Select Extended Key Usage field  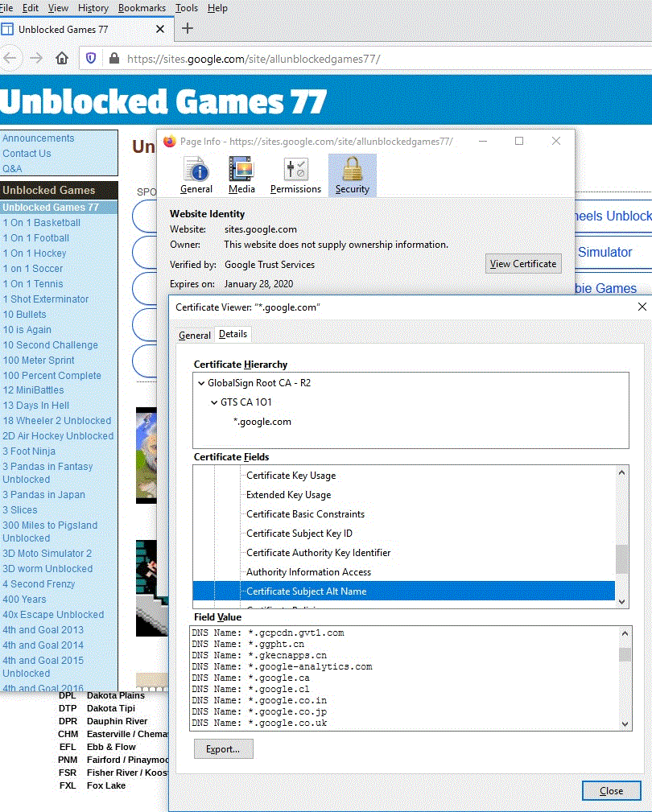tap(288, 495)
